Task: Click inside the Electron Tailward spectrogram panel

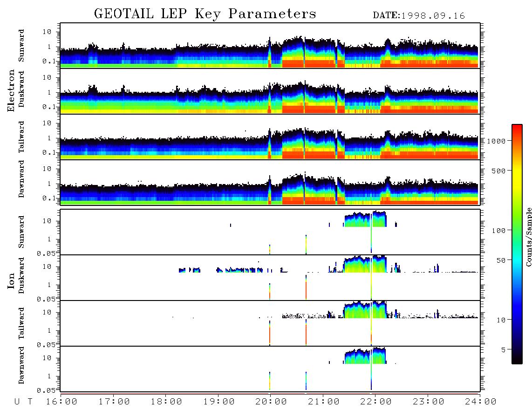Action: (270, 137)
